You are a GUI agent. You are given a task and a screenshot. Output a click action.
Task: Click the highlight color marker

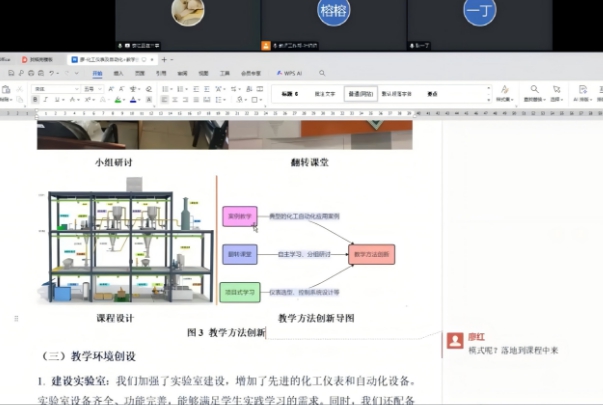118,100
